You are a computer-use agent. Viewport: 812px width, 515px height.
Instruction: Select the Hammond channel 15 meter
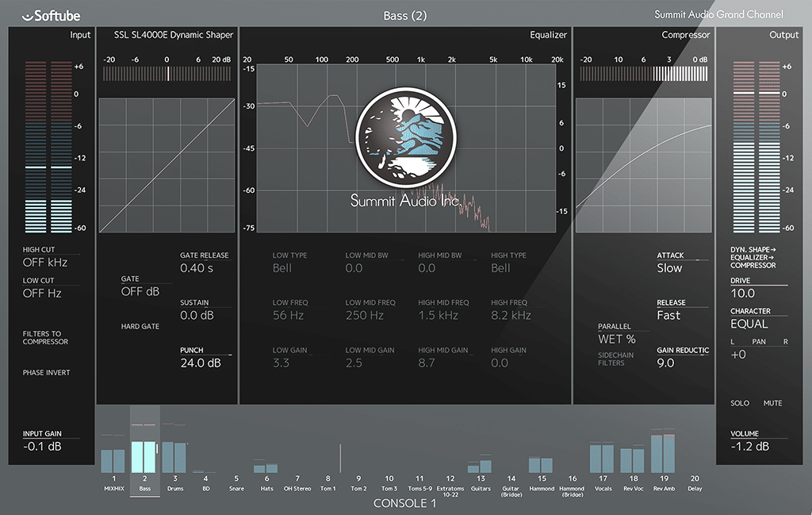(x=541, y=465)
